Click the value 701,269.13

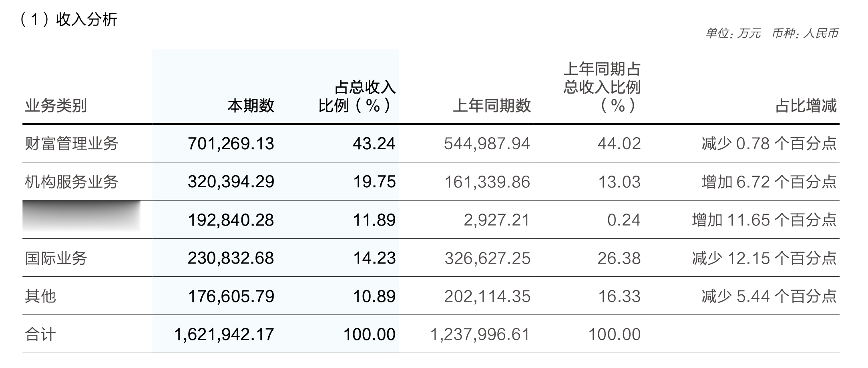coord(231,144)
